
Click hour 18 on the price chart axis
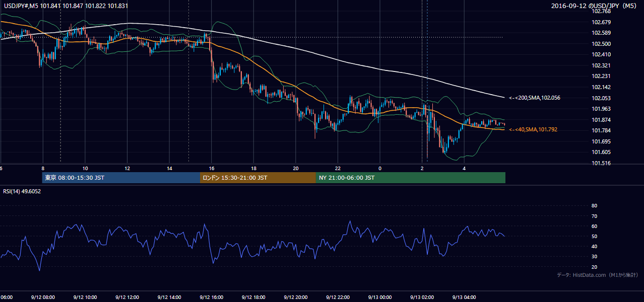253,168
